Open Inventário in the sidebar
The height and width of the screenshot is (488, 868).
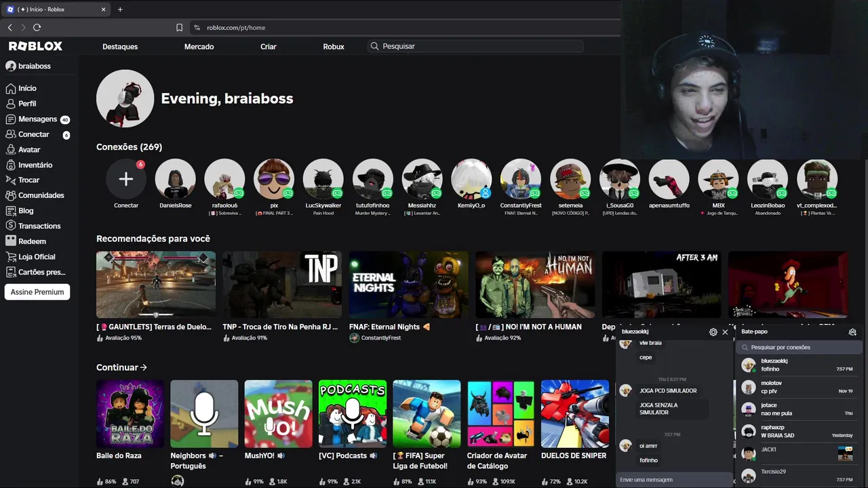click(35, 165)
